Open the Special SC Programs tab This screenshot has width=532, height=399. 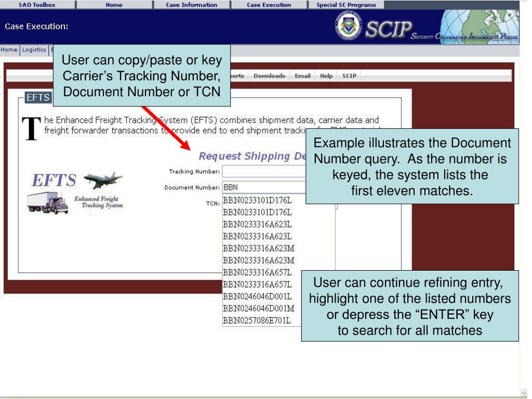(x=346, y=5)
